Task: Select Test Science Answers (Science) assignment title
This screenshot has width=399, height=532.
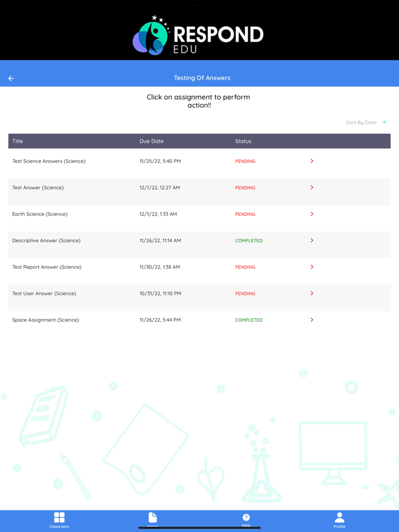Action: pyautogui.click(x=49, y=161)
